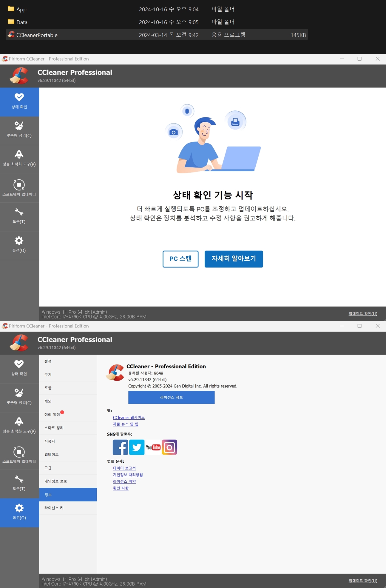Open the 라이선스 계약 link
The height and width of the screenshot is (588, 386).
pos(124,481)
